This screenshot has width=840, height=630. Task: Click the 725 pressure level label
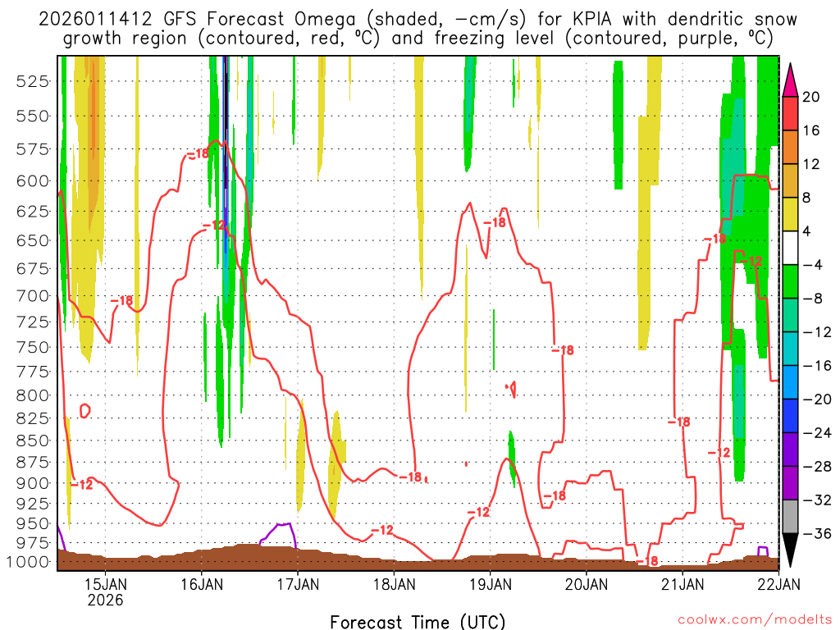click(33, 322)
